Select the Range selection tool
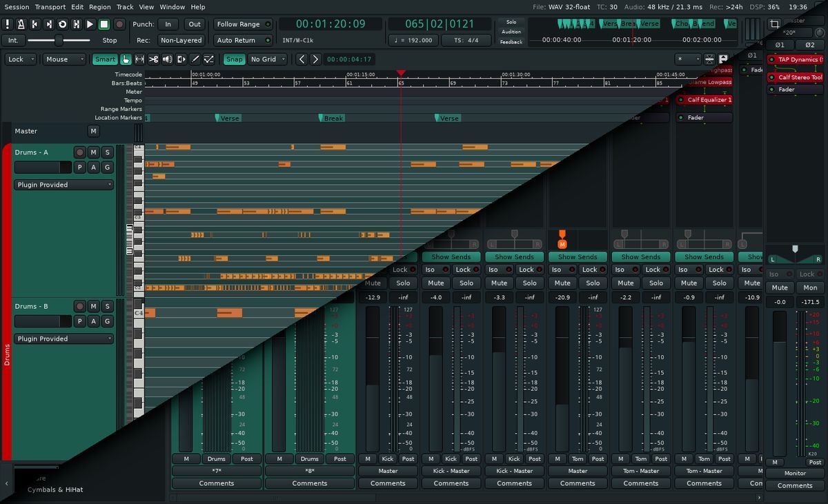Screen dimensions: 828x504 pos(139,59)
